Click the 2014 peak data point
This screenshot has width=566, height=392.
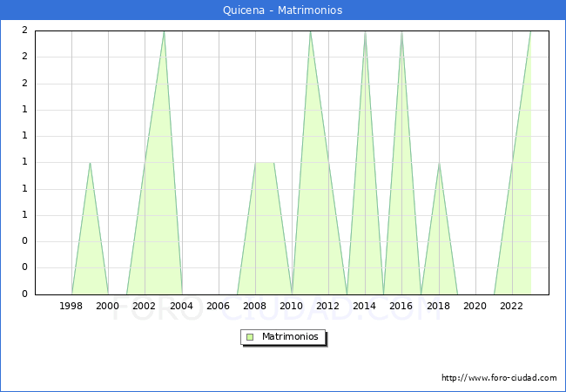[366, 31]
